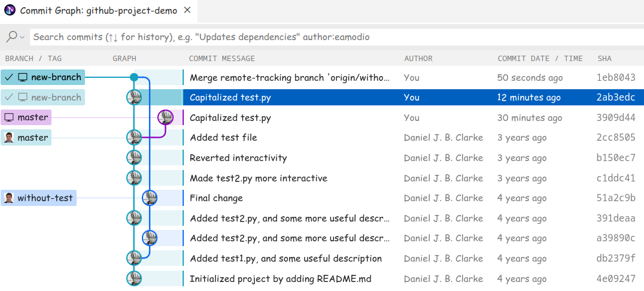
Task: Click the GitKraken logo icon in tab
Action: pyautogui.click(x=10, y=11)
